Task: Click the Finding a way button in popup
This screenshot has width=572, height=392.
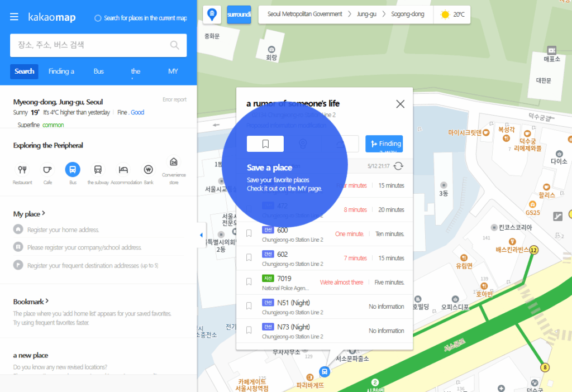Action: tap(384, 144)
